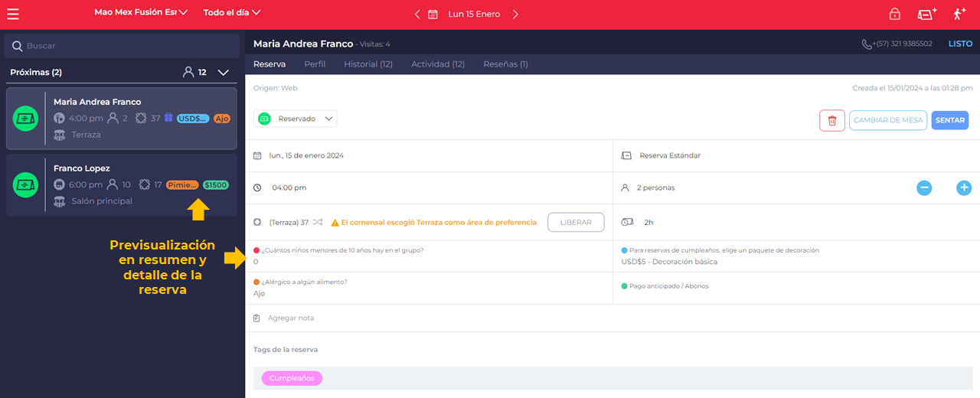Click the 2h duration field
Screen dimensions: 980x398
pos(648,222)
